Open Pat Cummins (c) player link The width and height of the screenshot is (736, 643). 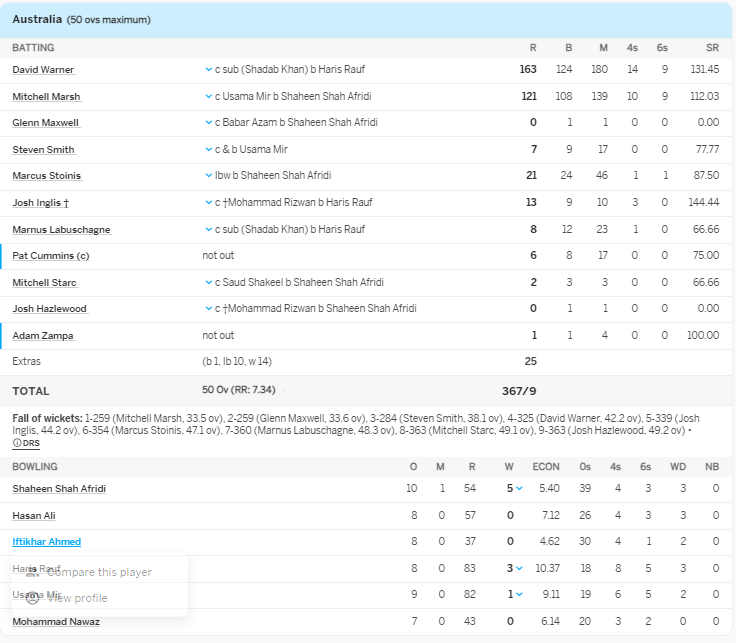51,256
